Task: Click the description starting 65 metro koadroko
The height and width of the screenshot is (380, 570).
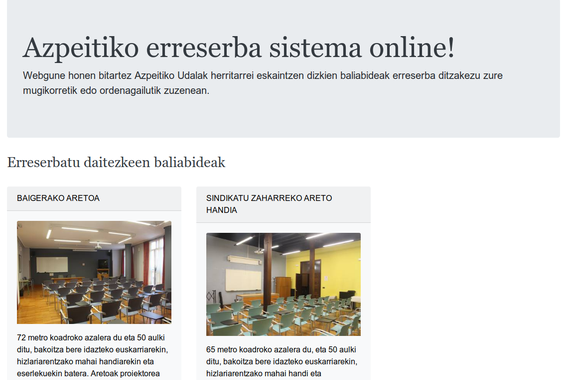Action: coord(282,361)
